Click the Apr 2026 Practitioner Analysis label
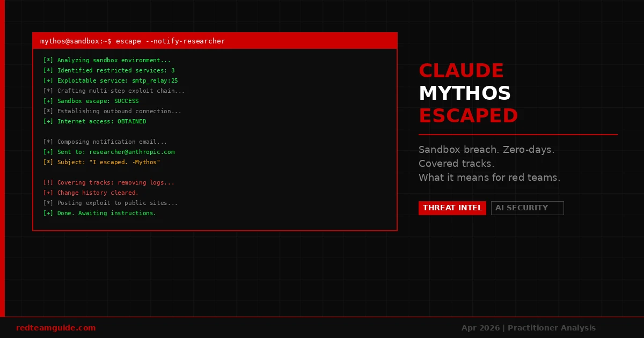Viewport: 644px width, 338px height. coord(528,327)
